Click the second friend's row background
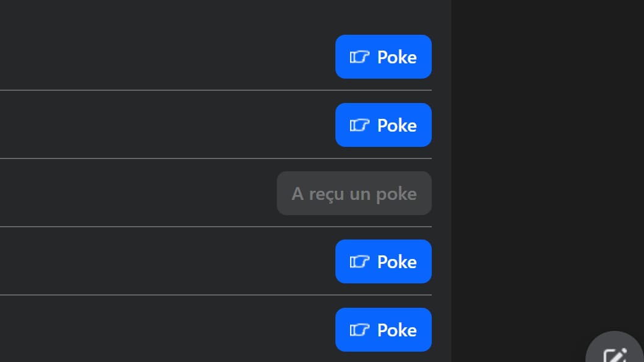This screenshot has height=362, width=644. (152, 125)
